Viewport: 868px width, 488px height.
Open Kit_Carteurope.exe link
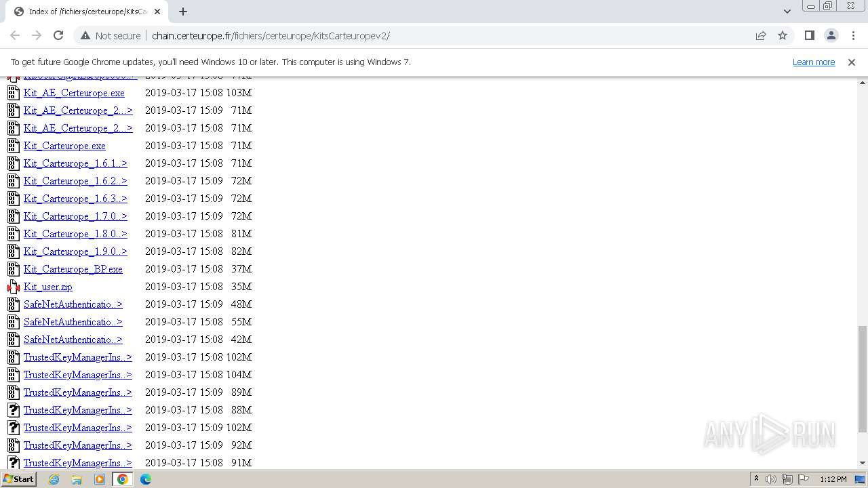pyautogui.click(x=64, y=146)
